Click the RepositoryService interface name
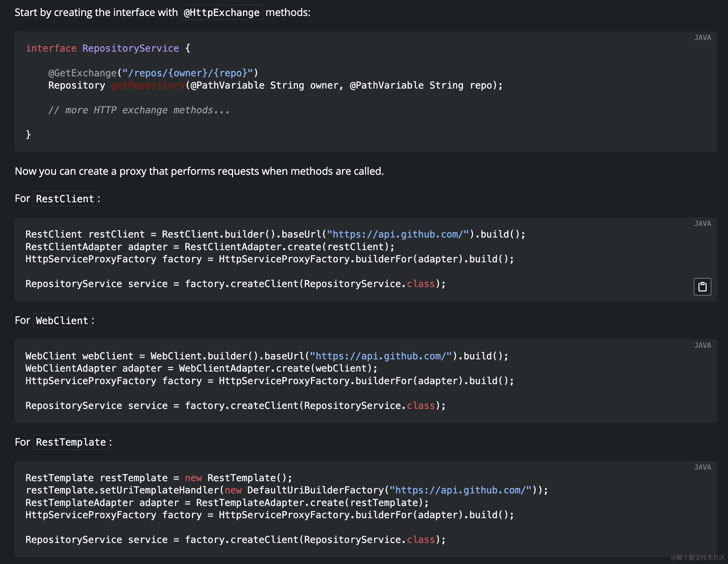The width and height of the screenshot is (728, 564). tap(130, 48)
